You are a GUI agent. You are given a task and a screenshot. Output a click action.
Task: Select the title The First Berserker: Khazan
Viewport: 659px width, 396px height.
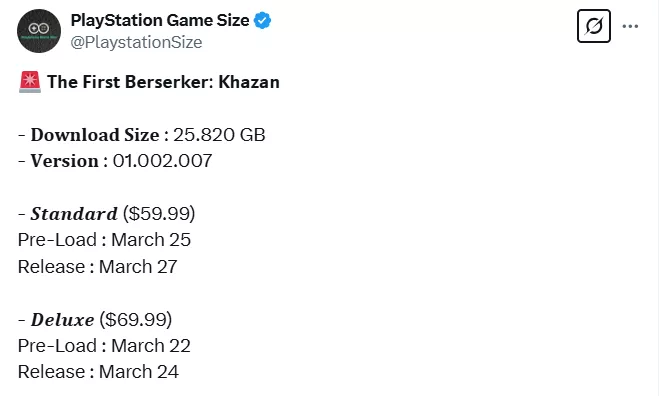click(x=163, y=82)
